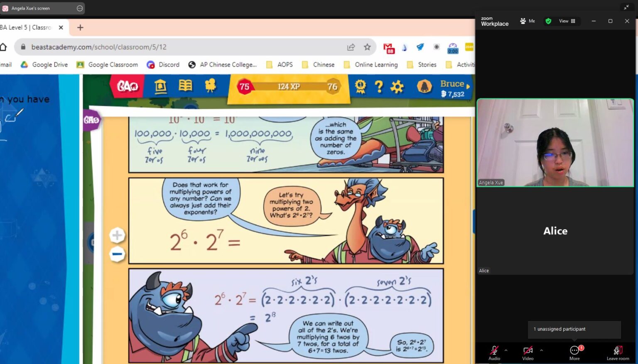638x364 pixels.
Task: Click Bruce's profile avatar icon
Action: 424,86
